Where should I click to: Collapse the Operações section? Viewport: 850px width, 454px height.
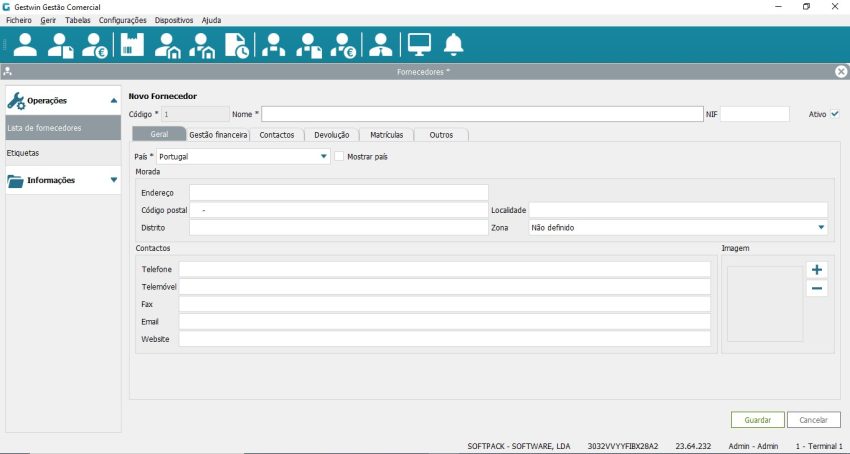[114, 100]
